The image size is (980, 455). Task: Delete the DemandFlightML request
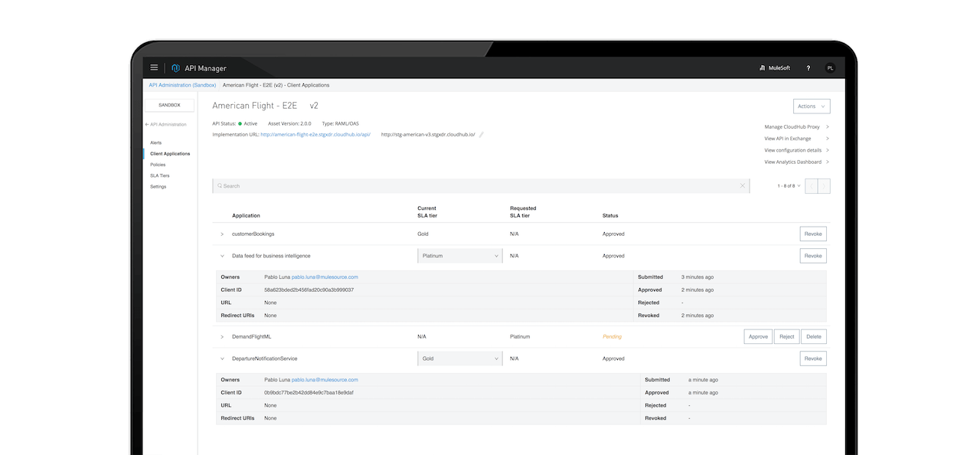tap(814, 336)
